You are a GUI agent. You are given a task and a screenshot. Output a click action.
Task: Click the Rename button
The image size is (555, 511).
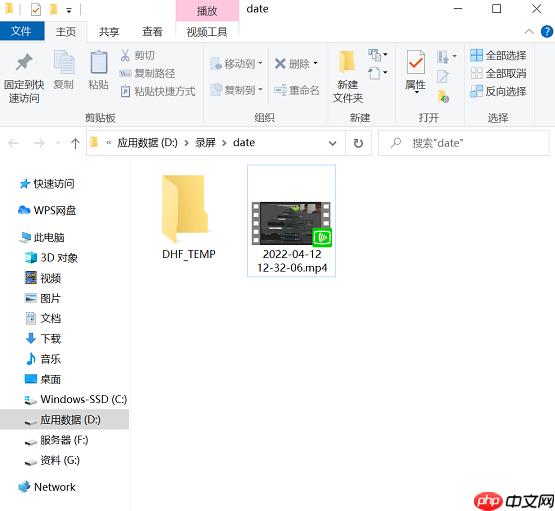coord(297,90)
